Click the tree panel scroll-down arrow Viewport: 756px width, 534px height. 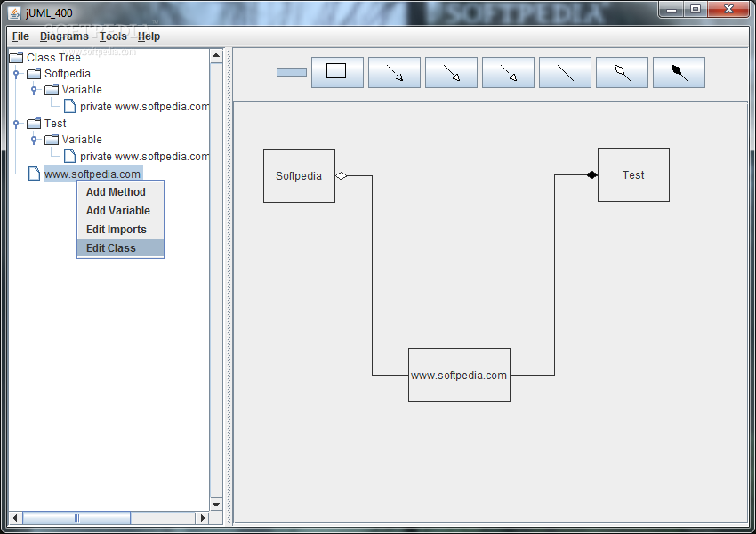click(x=216, y=504)
